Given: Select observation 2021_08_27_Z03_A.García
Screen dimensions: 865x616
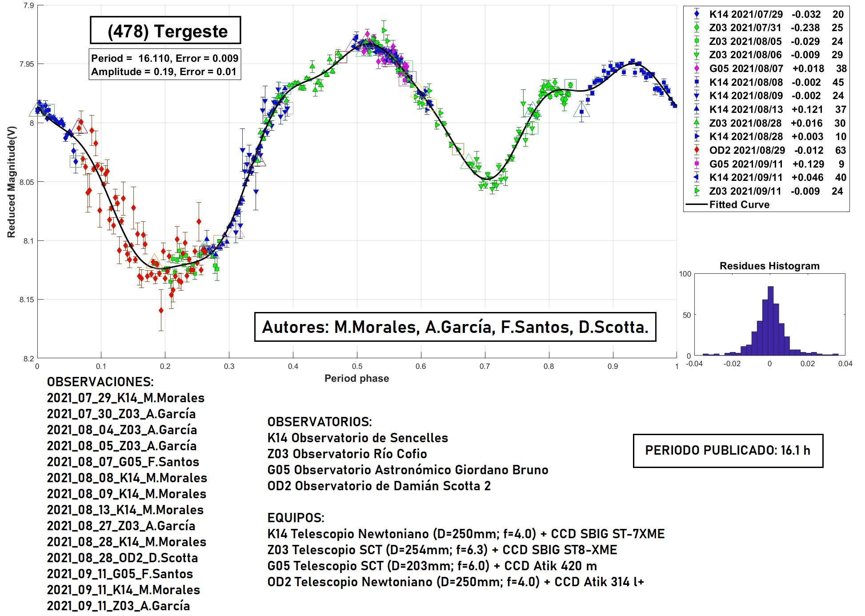Looking at the screenshot, I should pos(121,526).
